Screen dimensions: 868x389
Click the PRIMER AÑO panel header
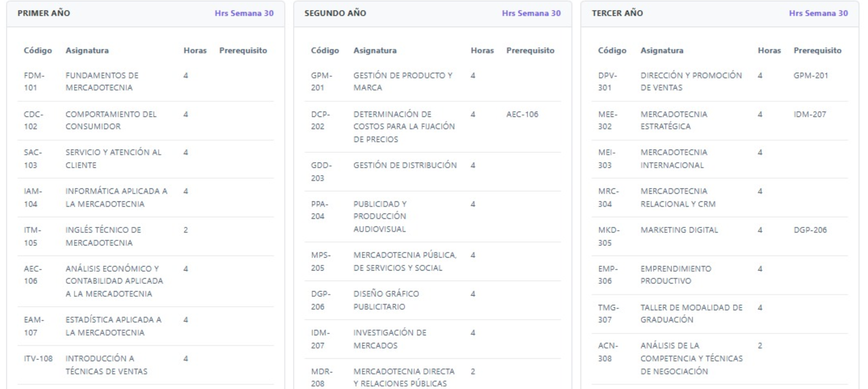(44, 13)
